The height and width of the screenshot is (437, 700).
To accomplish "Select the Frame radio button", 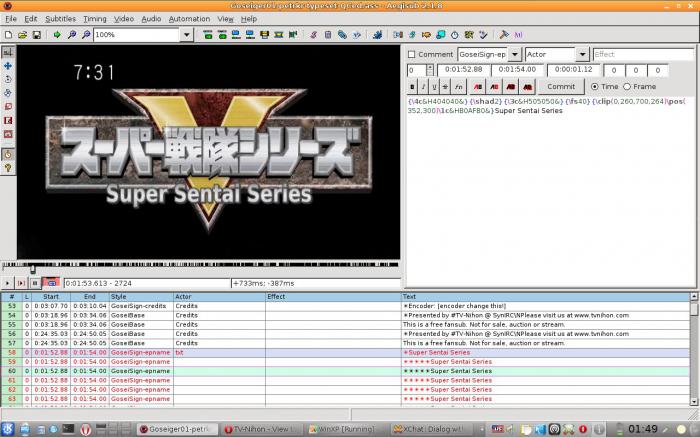I will click(x=627, y=87).
